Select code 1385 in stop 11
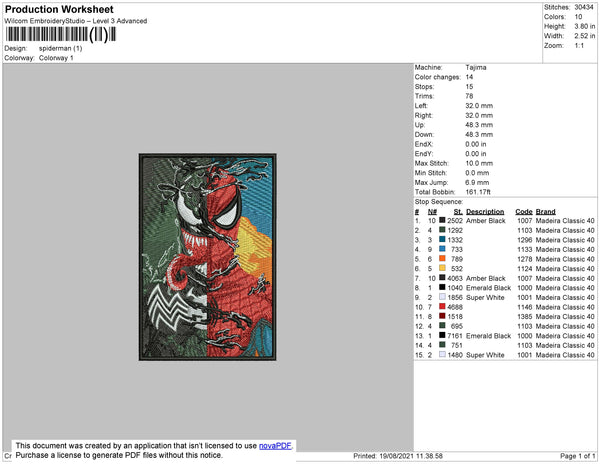This screenshot has width=600, height=464. 525,316
